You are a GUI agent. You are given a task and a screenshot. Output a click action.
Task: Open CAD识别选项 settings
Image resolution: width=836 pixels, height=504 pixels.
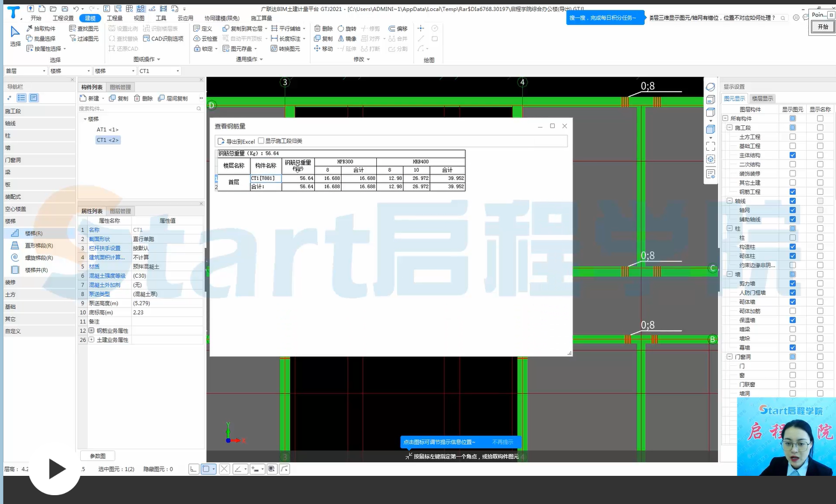click(163, 39)
